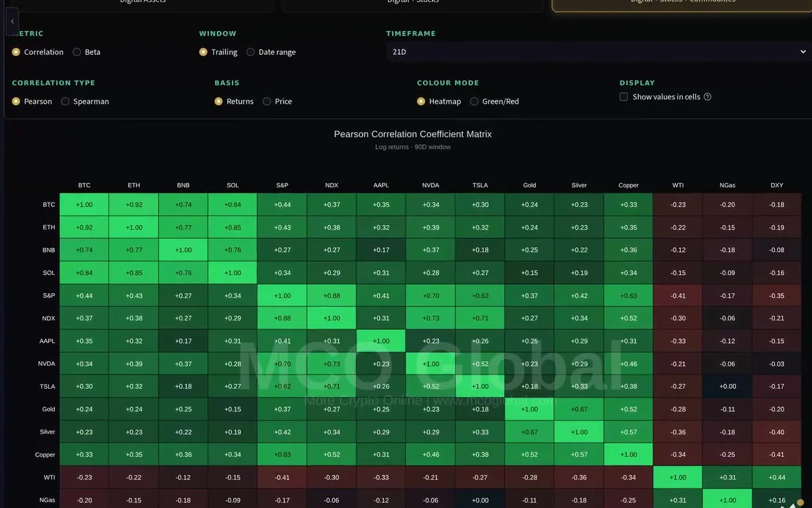Click the +0.17 cell in BNB row, AAPL column
The width and height of the screenshot is (812, 508).
pos(381,250)
